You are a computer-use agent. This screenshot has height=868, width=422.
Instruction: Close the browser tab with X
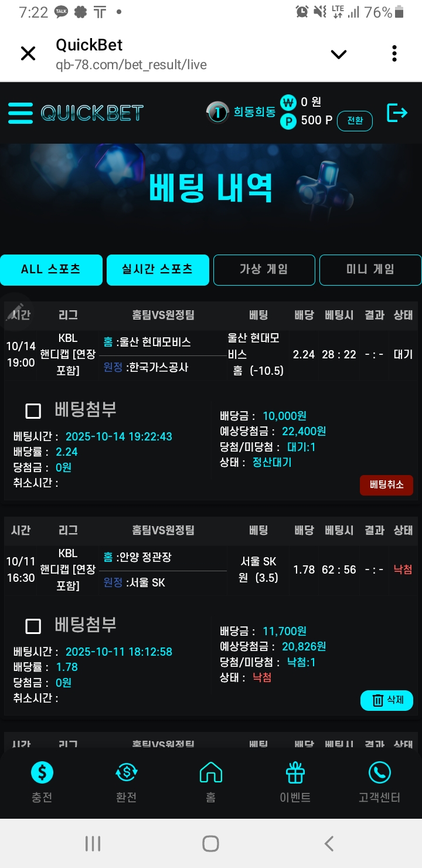point(28,54)
